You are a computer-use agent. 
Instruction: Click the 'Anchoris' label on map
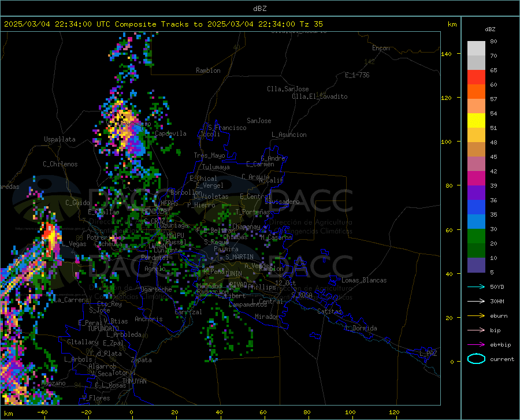coord(148,319)
